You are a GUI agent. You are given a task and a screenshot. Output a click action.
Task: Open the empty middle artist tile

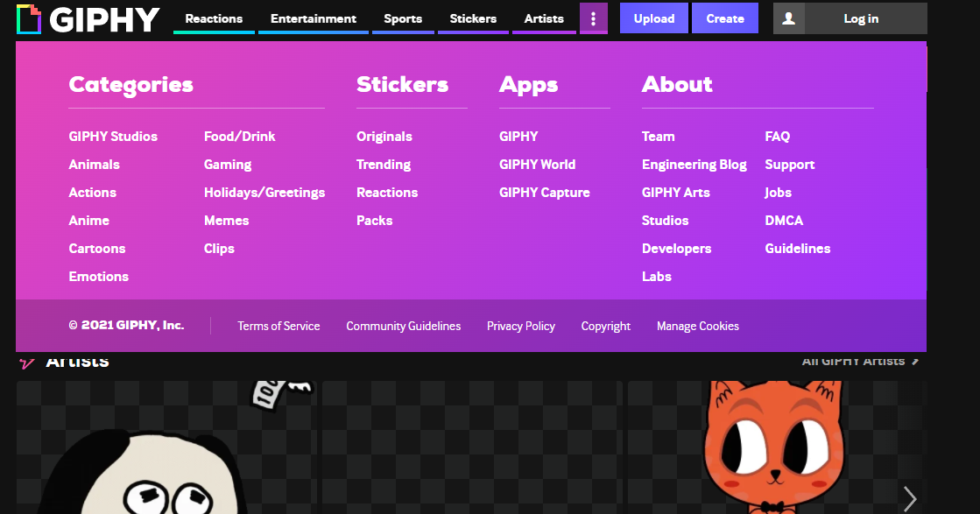(472, 447)
